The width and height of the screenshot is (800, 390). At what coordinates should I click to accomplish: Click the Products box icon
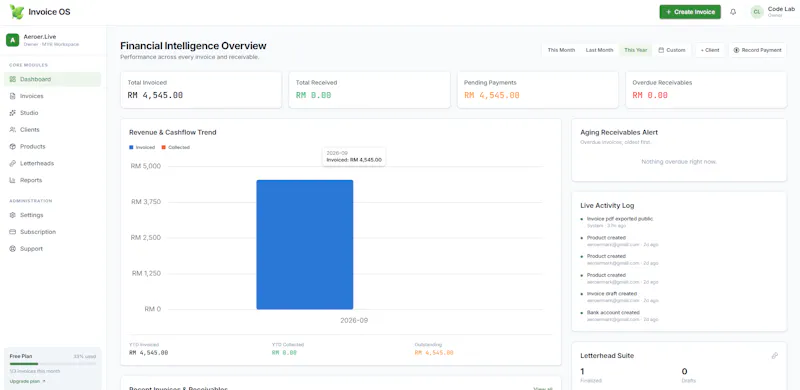[x=13, y=147]
